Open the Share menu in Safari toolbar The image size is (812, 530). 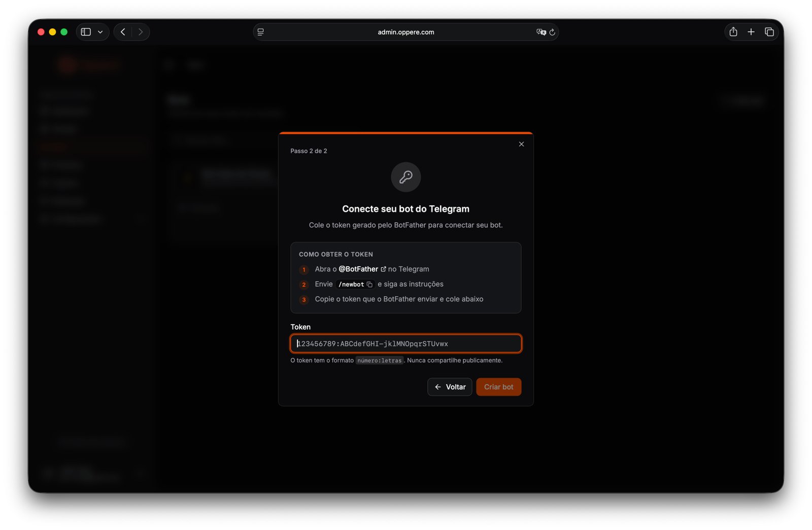[733, 32]
